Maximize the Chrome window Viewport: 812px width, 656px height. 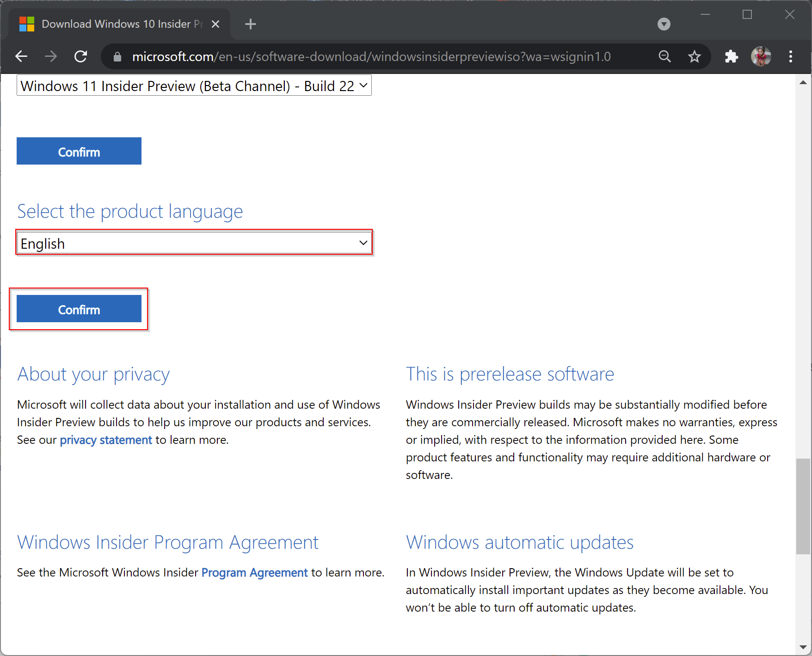click(x=747, y=15)
